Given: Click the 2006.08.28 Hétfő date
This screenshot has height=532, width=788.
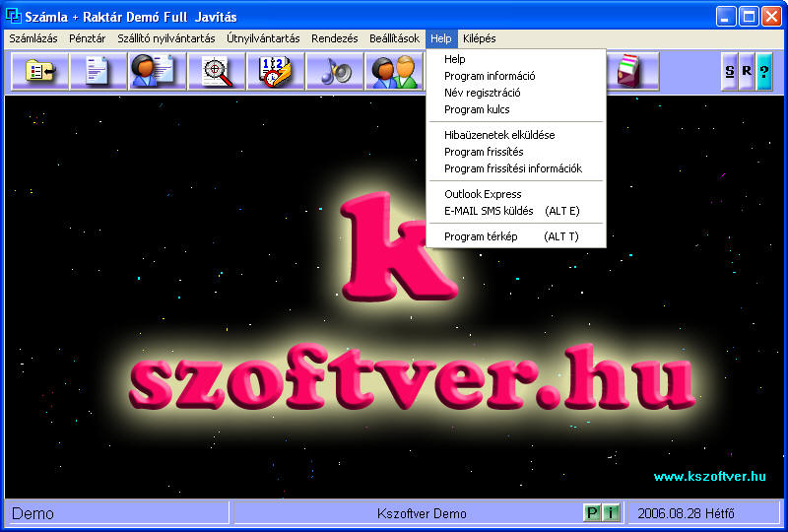Looking at the screenshot, I should (x=686, y=513).
